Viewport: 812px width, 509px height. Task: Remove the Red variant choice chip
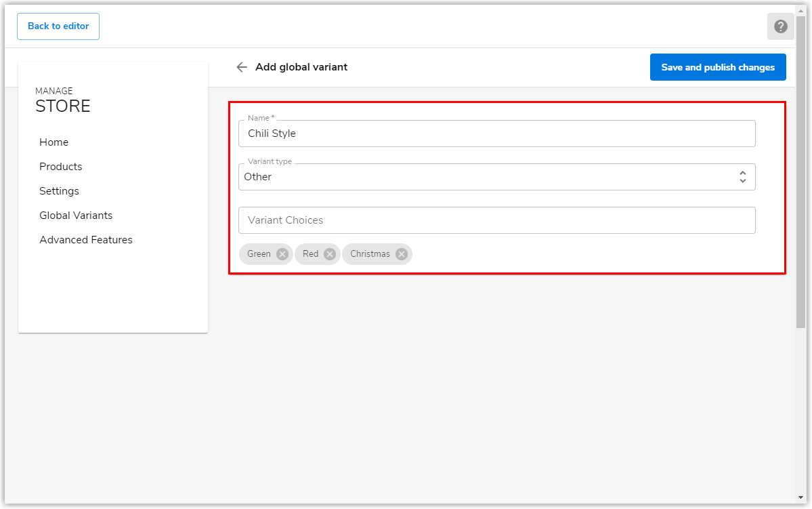(330, 254)
